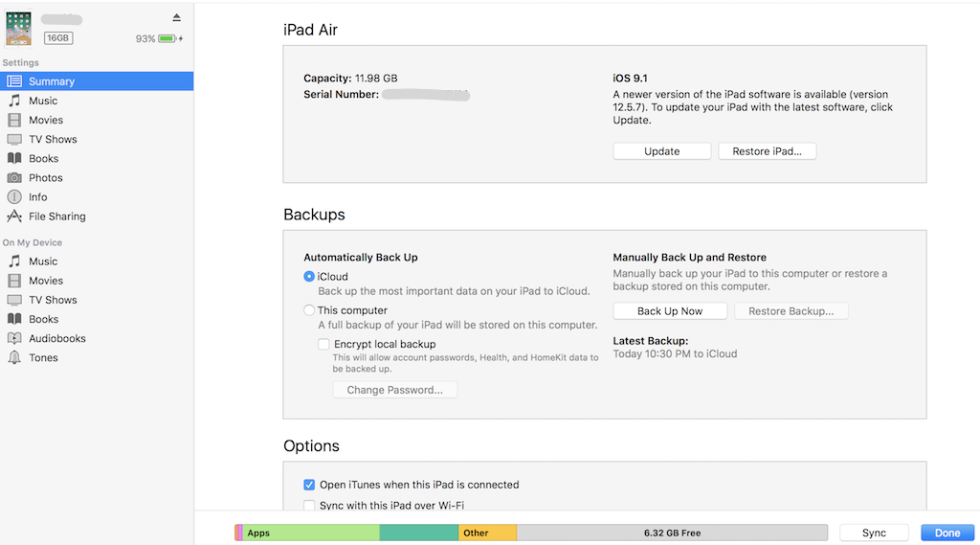Open the Summary settings tab
The height and width of the screenshot is (545, 980).
click(97, 81)
